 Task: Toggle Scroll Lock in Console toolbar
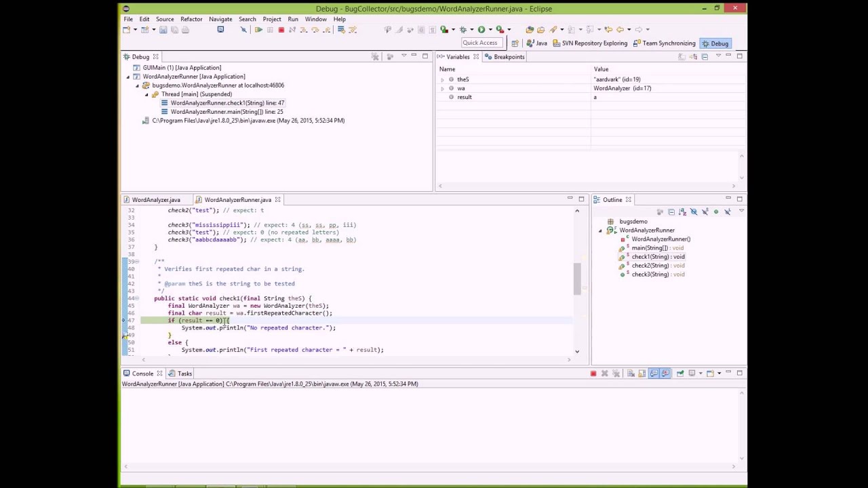tap(642, 373)
